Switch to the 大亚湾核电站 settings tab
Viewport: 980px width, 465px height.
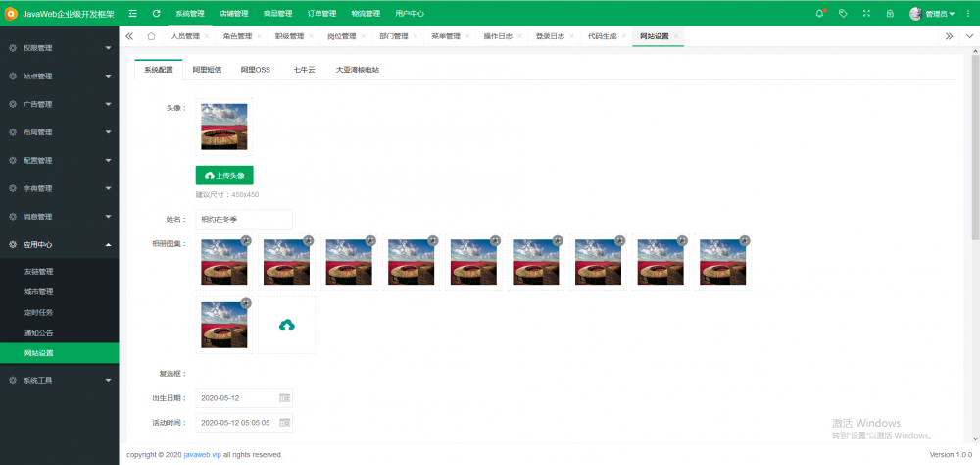(x=358, y=70)
